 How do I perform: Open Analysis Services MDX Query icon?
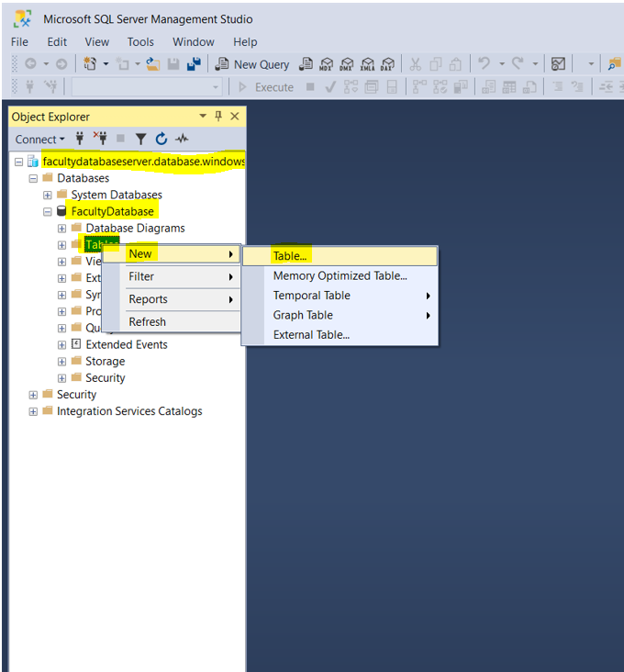326,64
